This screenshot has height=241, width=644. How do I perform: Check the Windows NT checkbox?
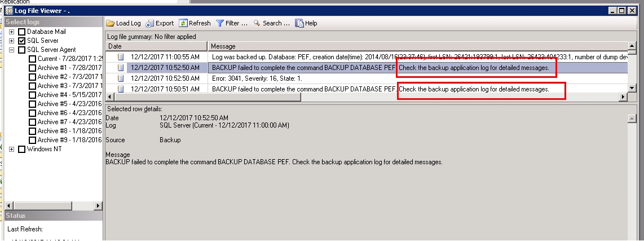[22, 150]
